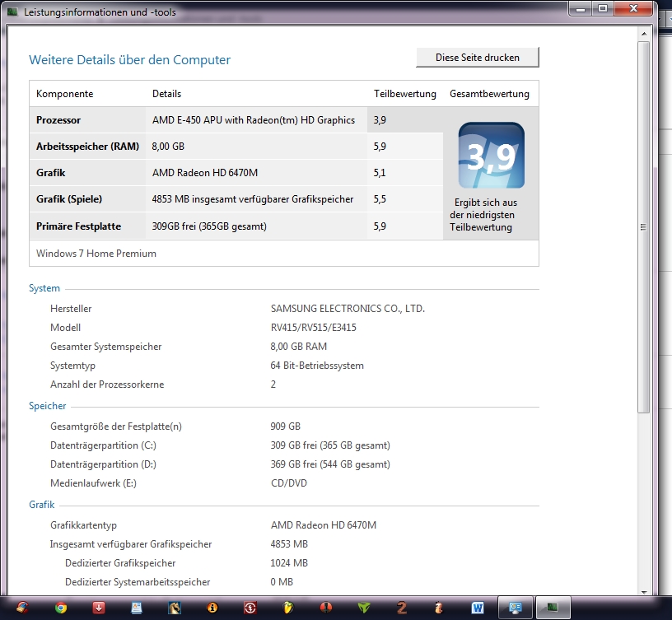Screen dimensions: 672x620
Task: Click the '8,00 GB' RAM details cell
Action: (x=168, y=147)
